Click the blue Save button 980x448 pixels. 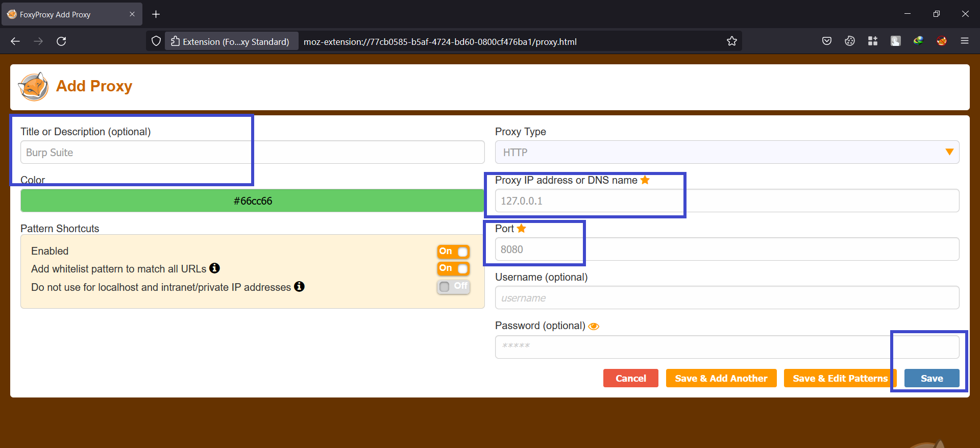point(932,378)
